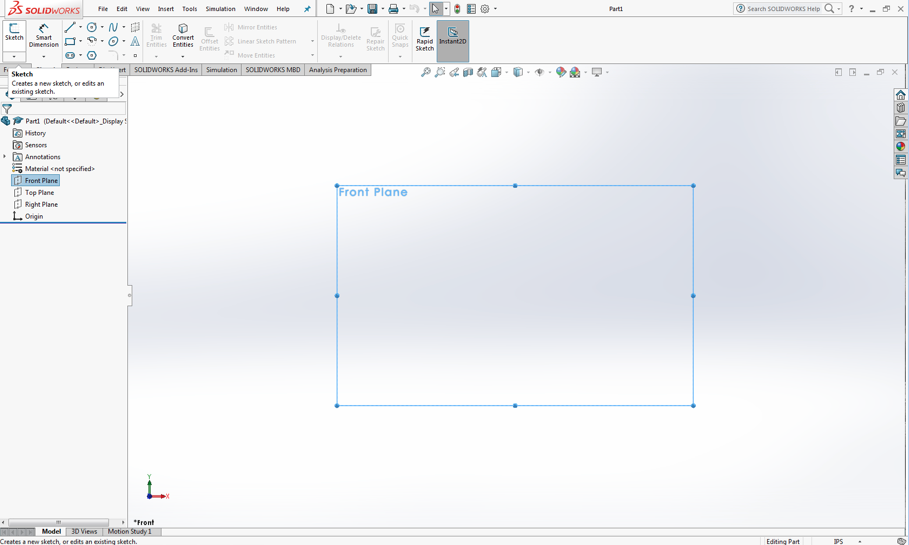The height and width of the screenshot is (545, 909).
Task: Click the Rebuild traffic light icon
Action: (457, 9)
